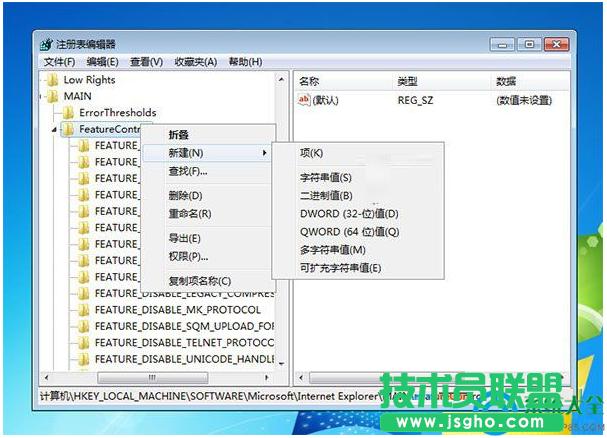Select the (默认) value name

(325, 101)
